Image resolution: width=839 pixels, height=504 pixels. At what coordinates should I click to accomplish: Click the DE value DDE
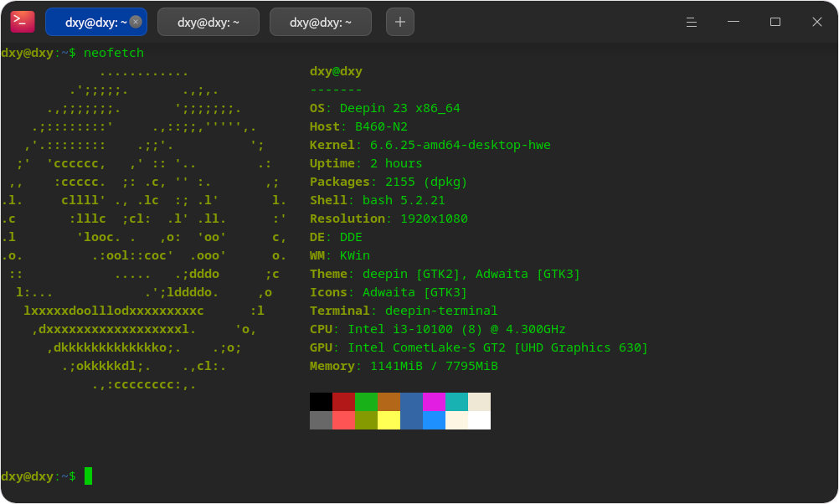pos(351,237)
